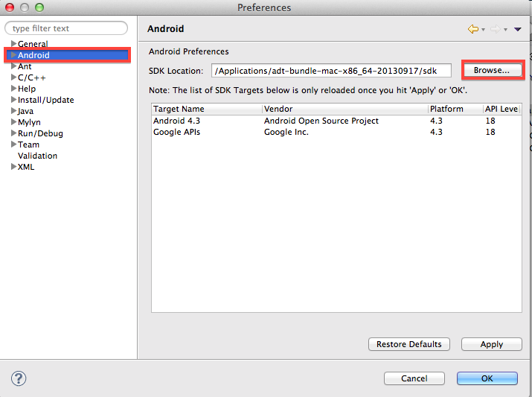Expand the C/C++ preferences node
The height and width of the screenshot is (397, 532).
(14, 77)
